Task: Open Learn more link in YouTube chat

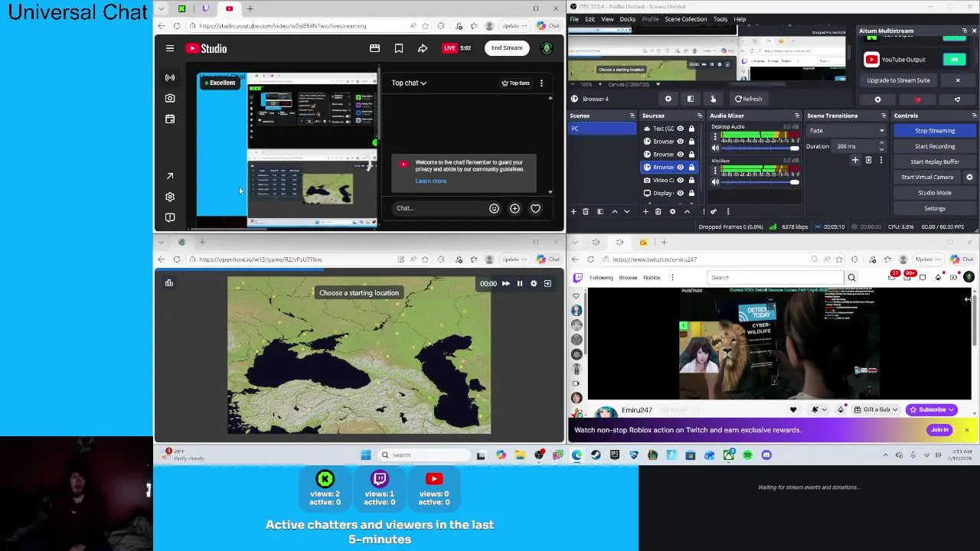Action: [431, 181]
